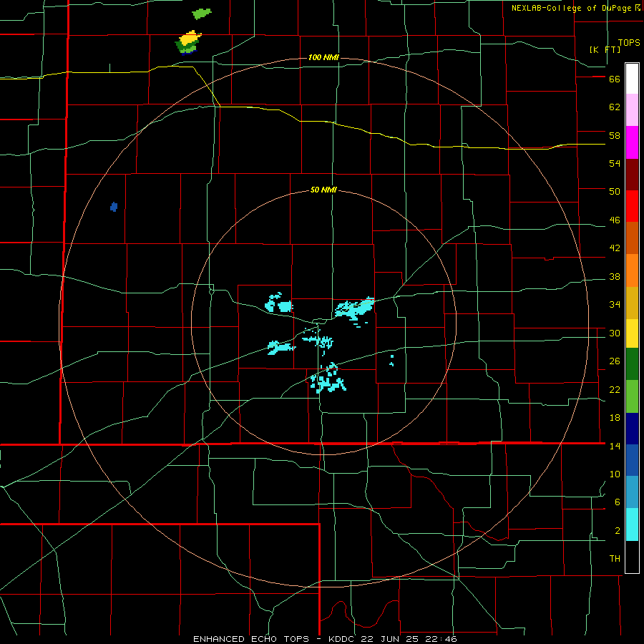Pick the bright yellow legend swatch
The image size is (644, 644).
tap(632, 333)
